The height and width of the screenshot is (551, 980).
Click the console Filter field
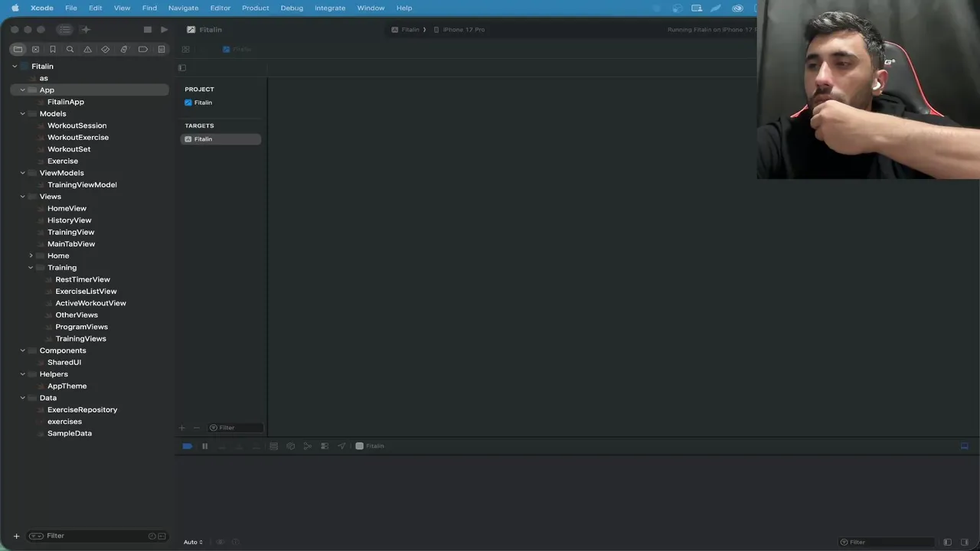coord(886,542)
